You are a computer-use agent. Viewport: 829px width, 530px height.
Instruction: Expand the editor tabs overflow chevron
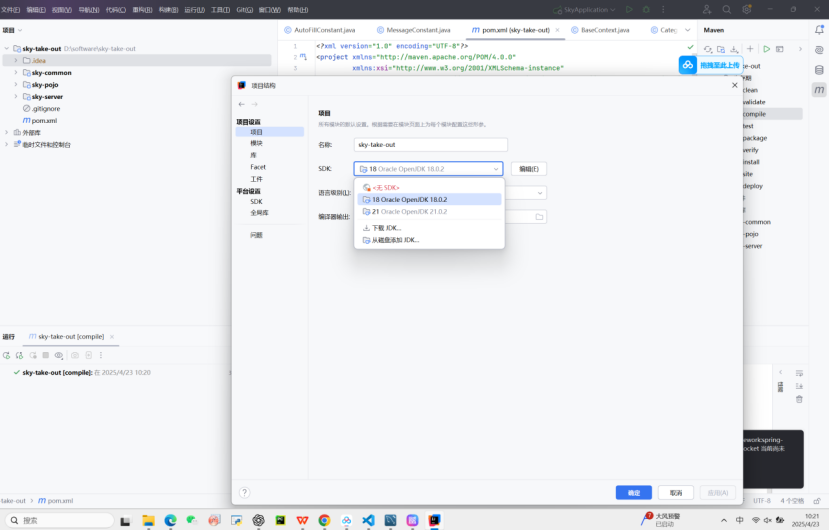(688, 30)
